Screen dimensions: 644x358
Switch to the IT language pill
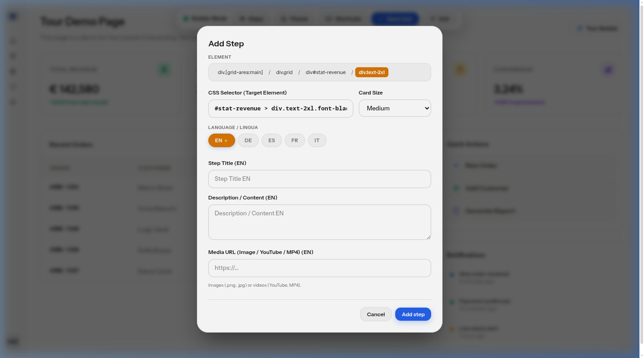pos(317,140)
